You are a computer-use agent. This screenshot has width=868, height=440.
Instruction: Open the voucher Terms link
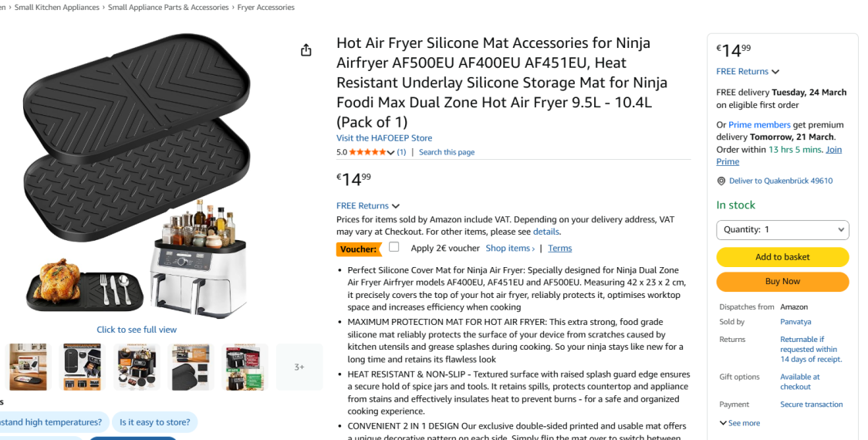click(x=559, y=249)
